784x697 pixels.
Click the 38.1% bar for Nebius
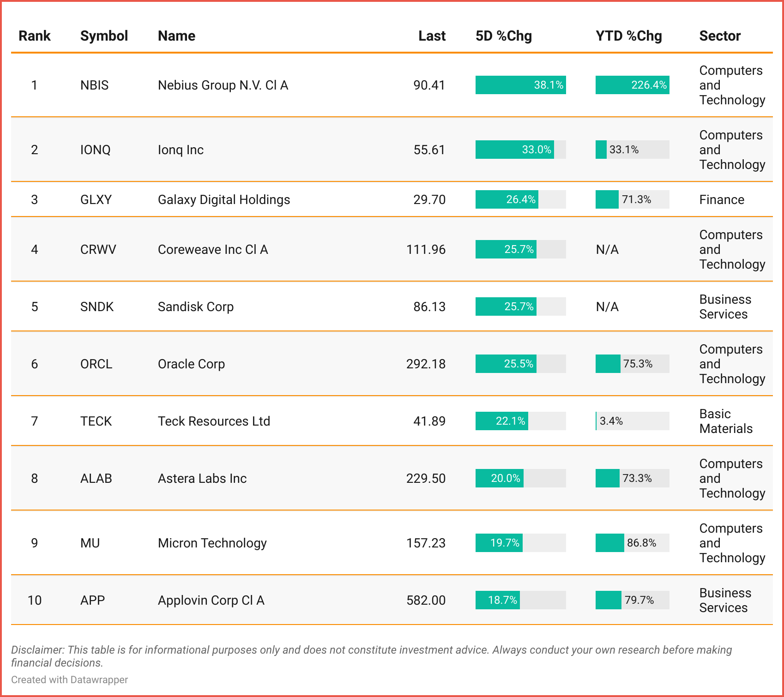tap(520, 85)
